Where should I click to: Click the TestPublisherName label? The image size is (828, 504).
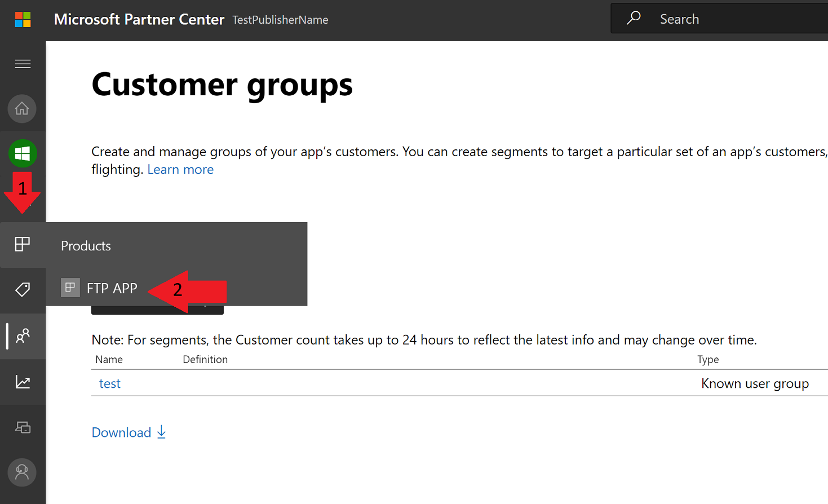[x=280, y=20]
